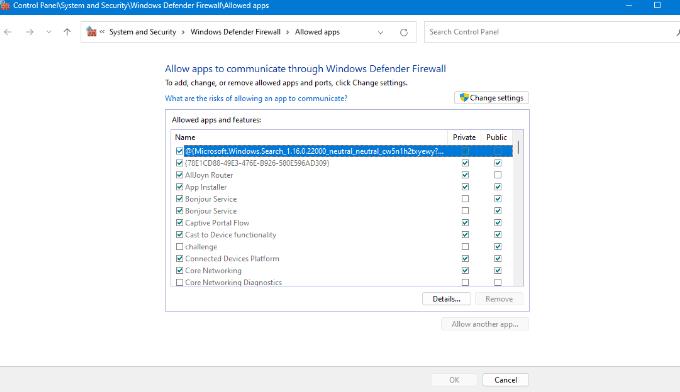This screenshot has height=392, width=680.
Task: Uncheck Private for Cast to Device functionality
Action: 465,235
